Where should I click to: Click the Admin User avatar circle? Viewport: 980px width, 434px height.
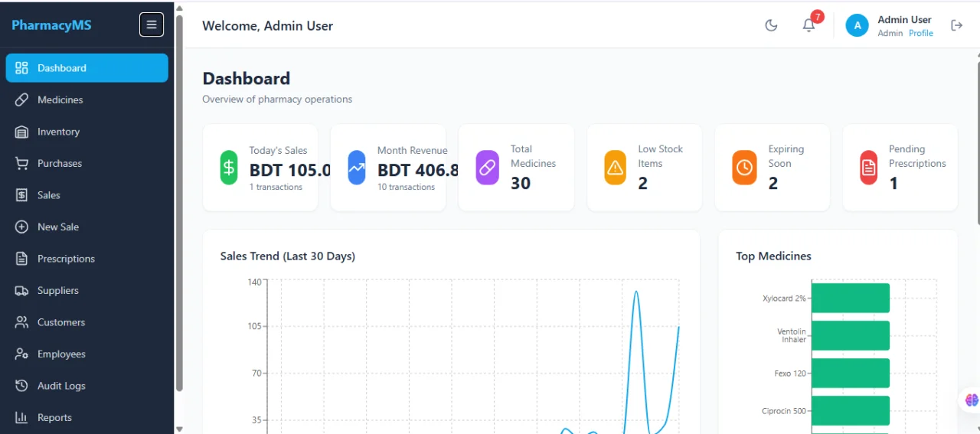[x=857, y=25]
